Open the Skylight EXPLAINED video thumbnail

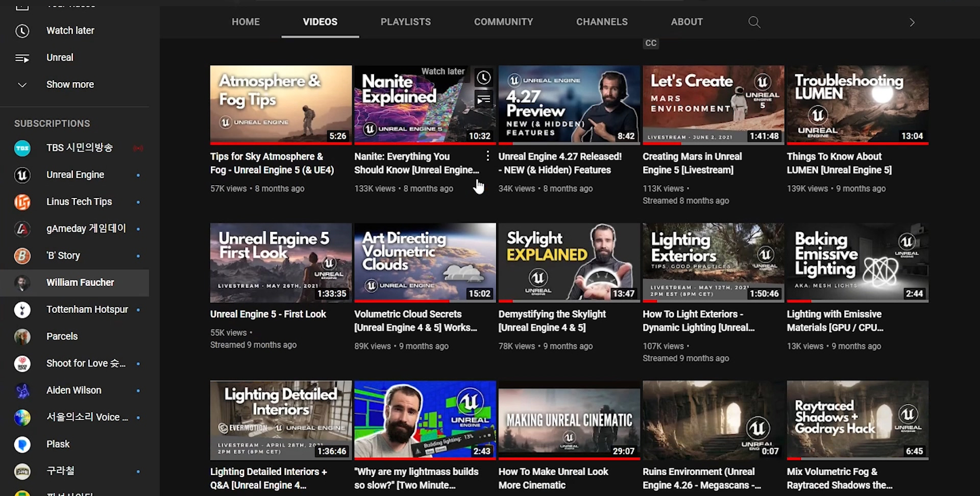click(x=569, y=263)
